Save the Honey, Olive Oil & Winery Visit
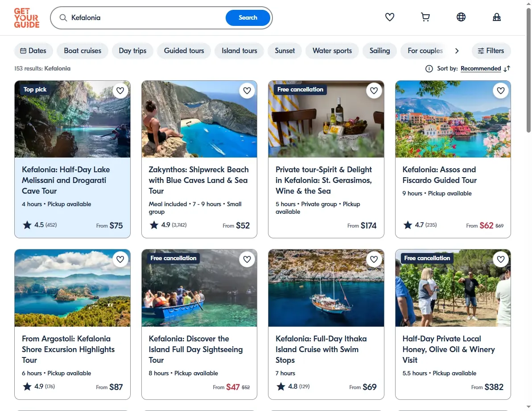The image size is (532, 411). 501,259
